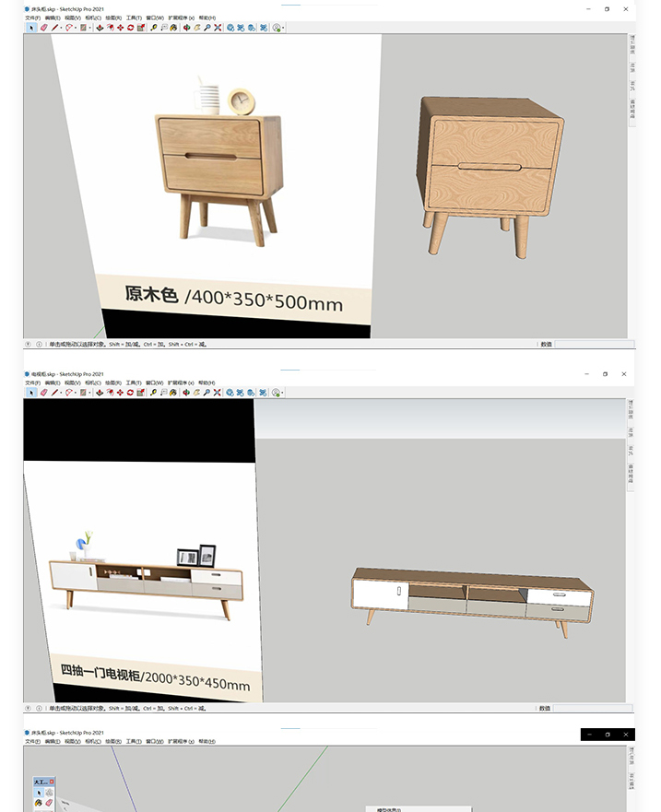
Task: Open user account icon in top window toolbar
Action: (x=277, y=28)
